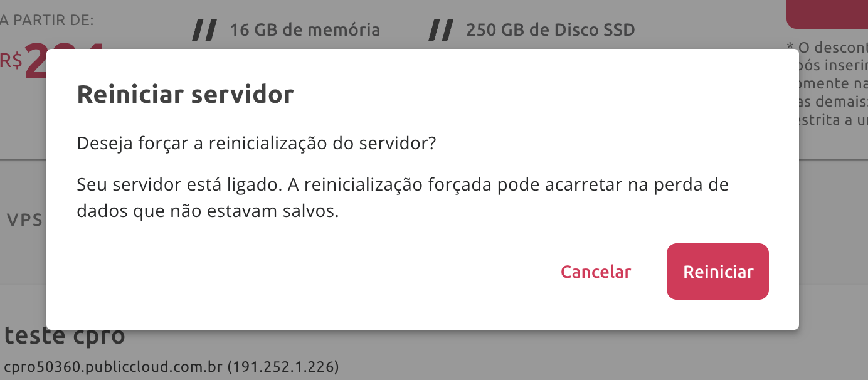Click the partially visible red button behind dialog

tap(827, 14)
